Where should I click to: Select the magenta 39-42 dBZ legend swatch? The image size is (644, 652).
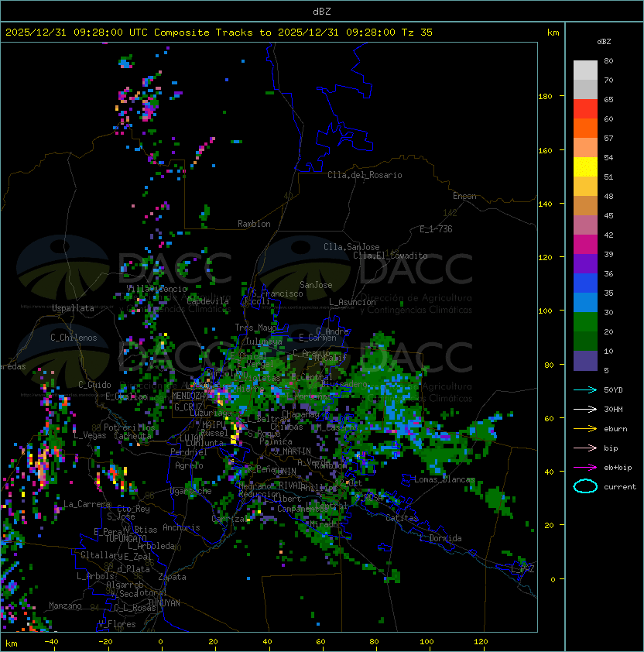(x=585, y=245)
